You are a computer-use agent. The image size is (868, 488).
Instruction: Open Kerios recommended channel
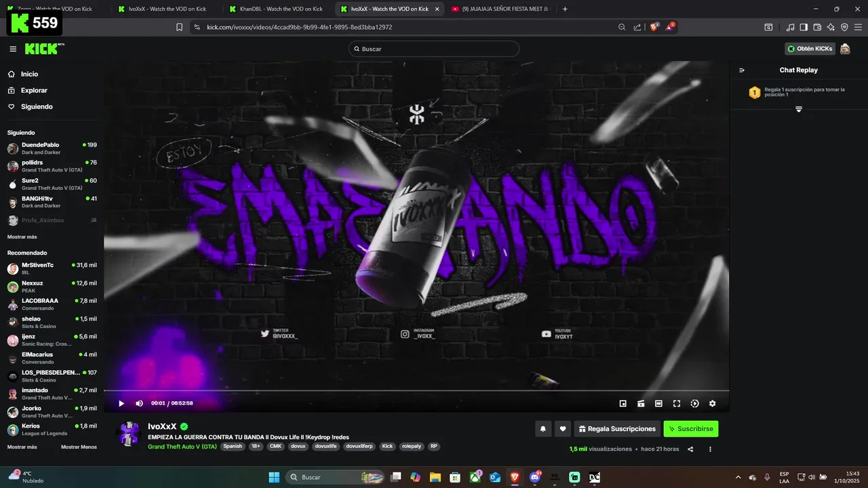tap(52, 430)
